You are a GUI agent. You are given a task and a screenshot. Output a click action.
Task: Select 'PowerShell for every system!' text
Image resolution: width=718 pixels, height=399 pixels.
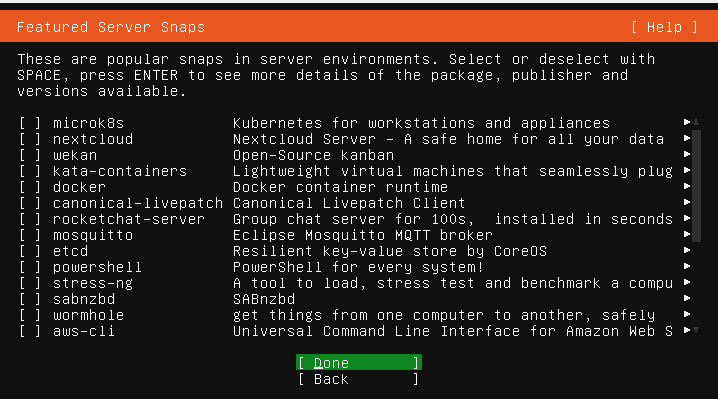(358, 268)
